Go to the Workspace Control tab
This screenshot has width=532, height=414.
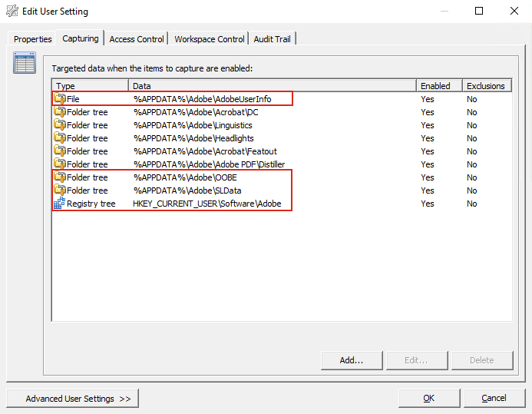210,39
